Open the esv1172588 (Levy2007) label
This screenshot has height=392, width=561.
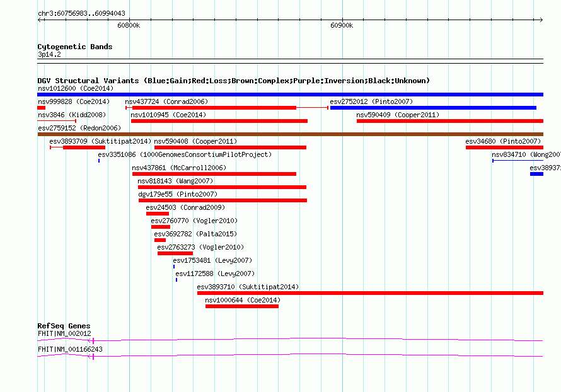(215, 274)
